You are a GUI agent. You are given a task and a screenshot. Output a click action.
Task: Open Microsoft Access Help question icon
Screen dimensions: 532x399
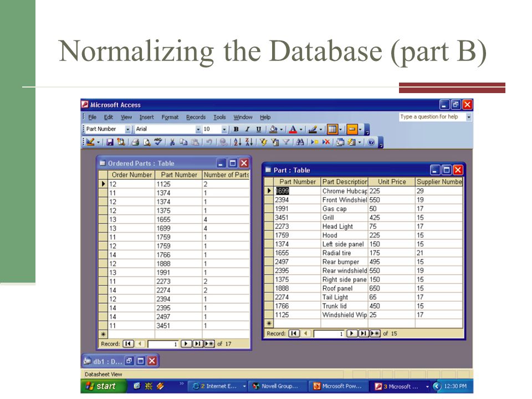pos(371,142)
